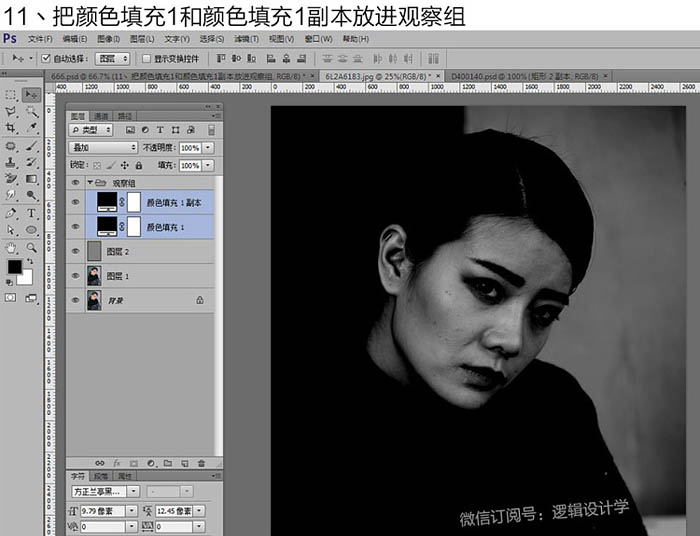Select the Quick Selection tool

(x=31, y=112)
